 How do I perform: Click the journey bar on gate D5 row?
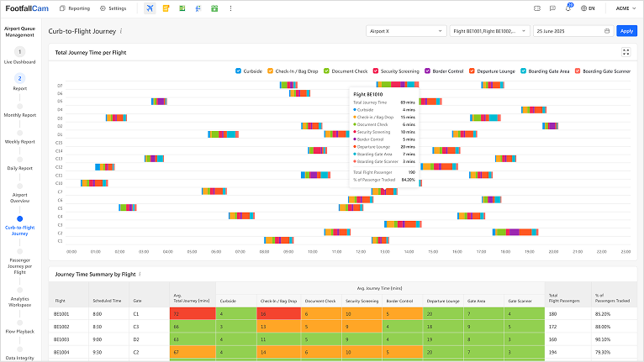pyautogui.click(x=159, y=102)
